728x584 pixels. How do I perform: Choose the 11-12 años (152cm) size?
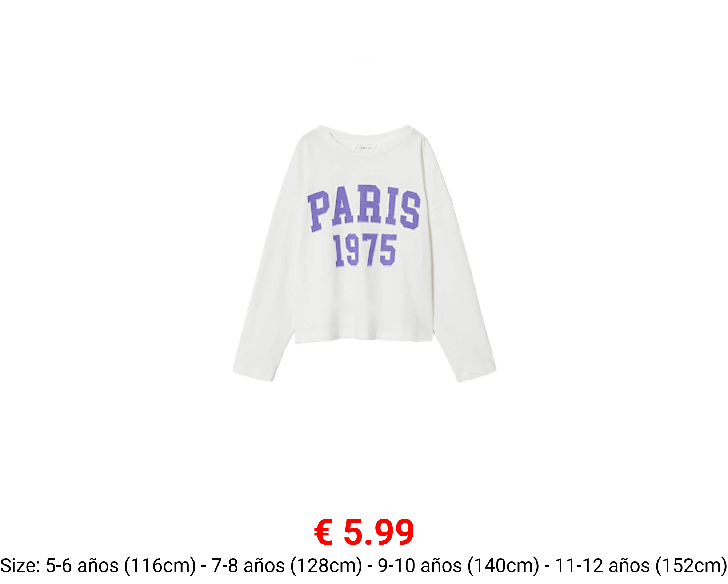coord(641,566)
